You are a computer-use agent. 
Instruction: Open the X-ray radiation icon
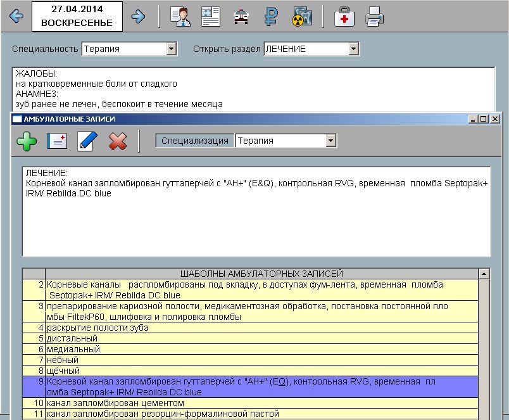302,16
